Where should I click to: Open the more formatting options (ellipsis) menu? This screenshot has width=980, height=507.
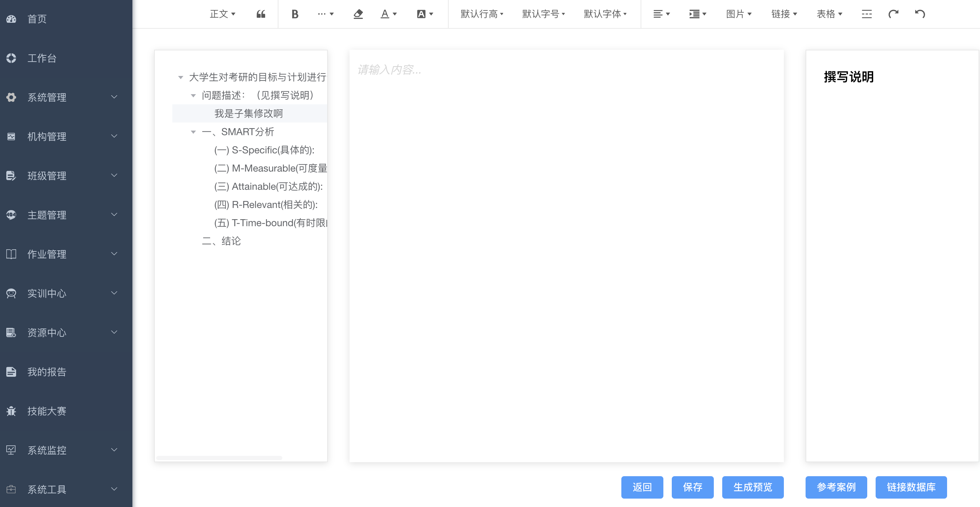[x=325, y=14]
